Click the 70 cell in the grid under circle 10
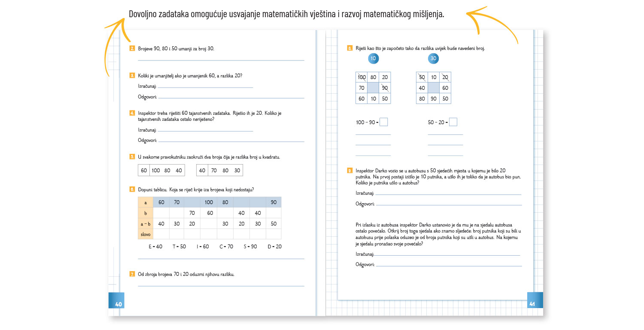Viewport: 644px width, 330px height. (x=362, y=88)
